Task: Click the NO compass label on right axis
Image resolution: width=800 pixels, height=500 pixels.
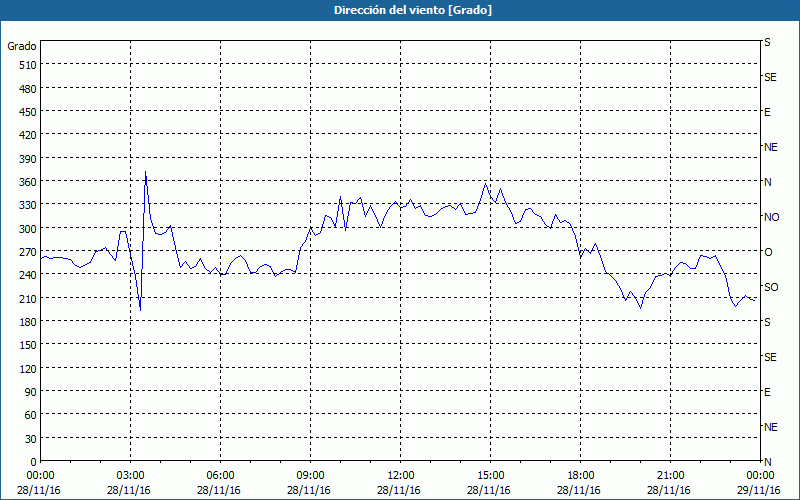Action: pos(771,217)
